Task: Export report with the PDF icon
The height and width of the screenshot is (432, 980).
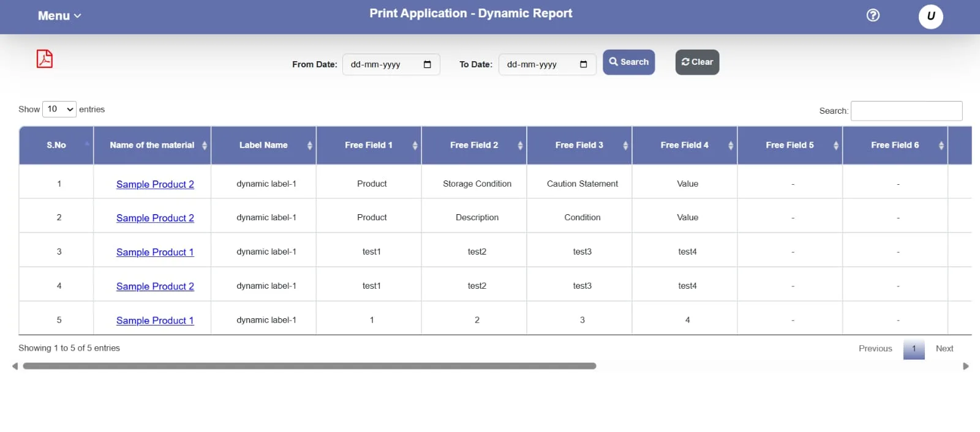Action: pyautogui.click(x=45, y=59)
